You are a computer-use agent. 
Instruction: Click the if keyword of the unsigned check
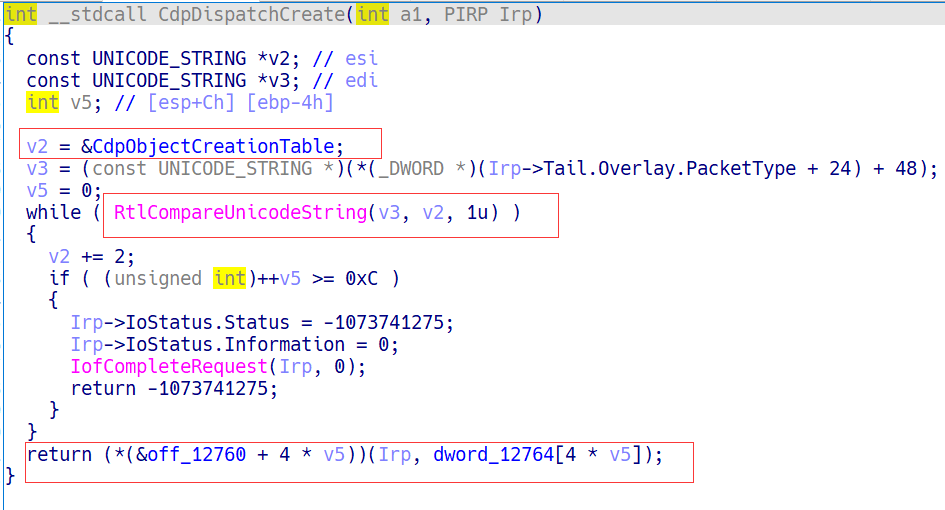pyautogui.click(x=59, y=279)
